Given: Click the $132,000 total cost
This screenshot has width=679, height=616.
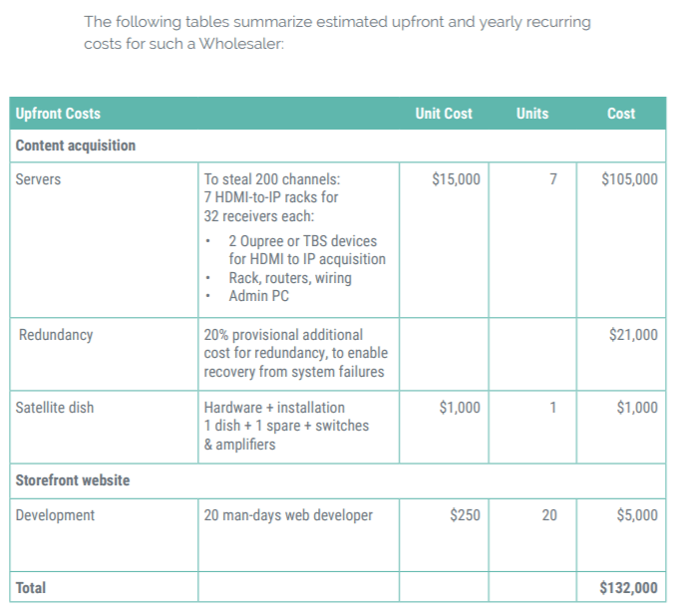Looking at the screenshot, I should (629, 588).
